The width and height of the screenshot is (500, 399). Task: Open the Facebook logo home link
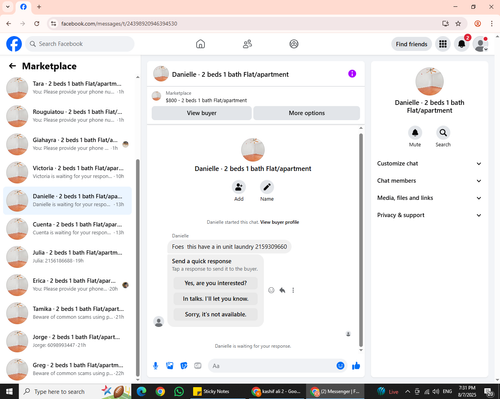tap(14, 44)
